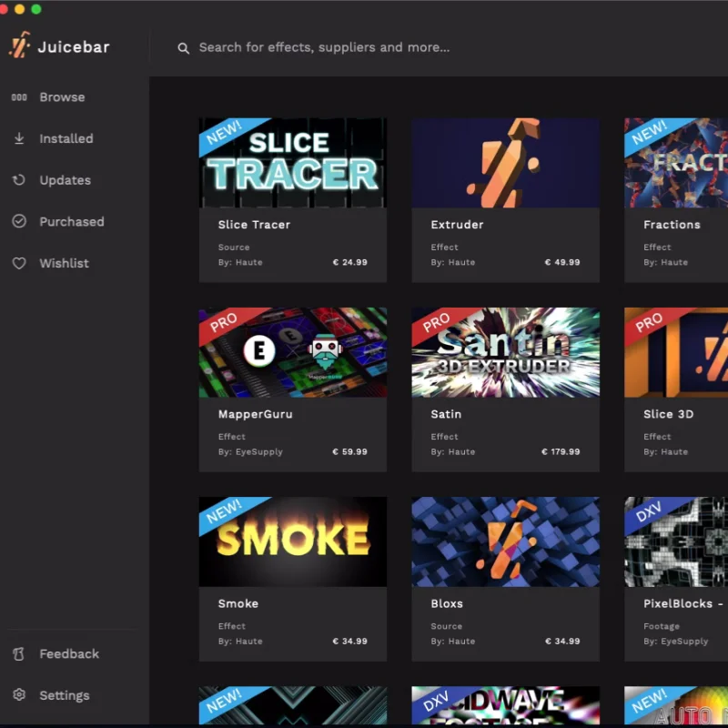Open the Slice 3D thumbnail image
The image size is (728, 728).
coord(676,352)
